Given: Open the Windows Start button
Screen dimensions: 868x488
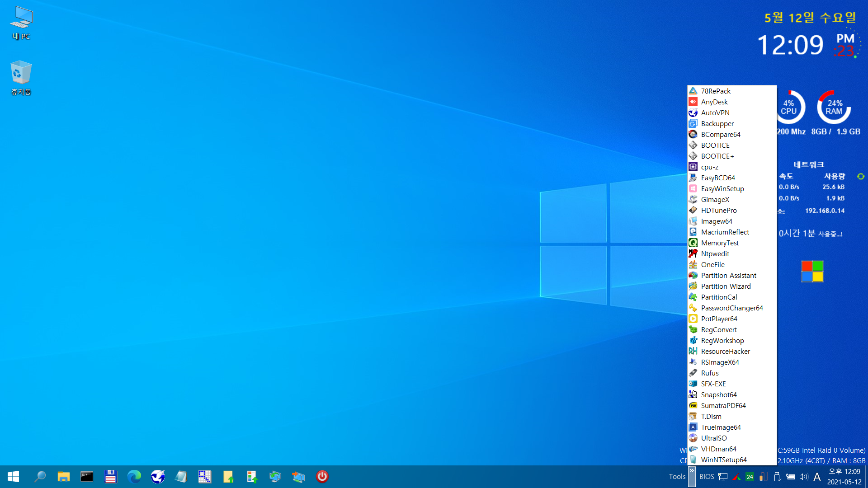Looking at the screenshot, I should point(14,477).
